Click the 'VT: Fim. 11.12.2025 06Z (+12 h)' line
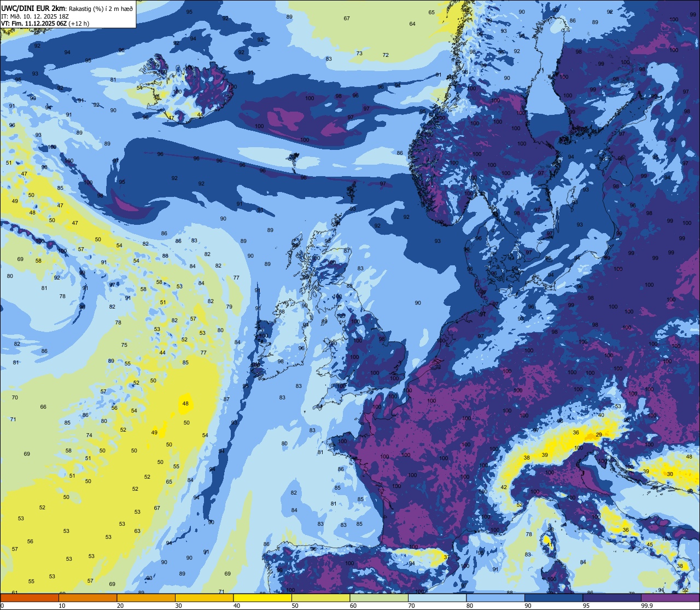 pyautogui.click(x=45, y=24)
